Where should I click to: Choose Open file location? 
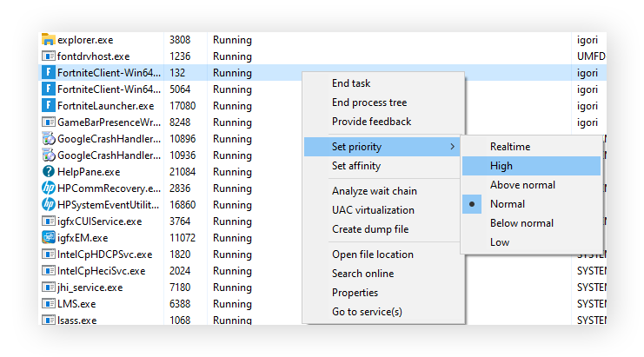pyautogui.click(x=372, y=255)
